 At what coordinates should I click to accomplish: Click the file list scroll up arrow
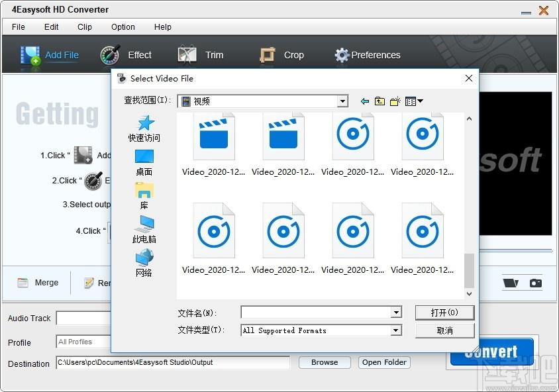point(469,119)
